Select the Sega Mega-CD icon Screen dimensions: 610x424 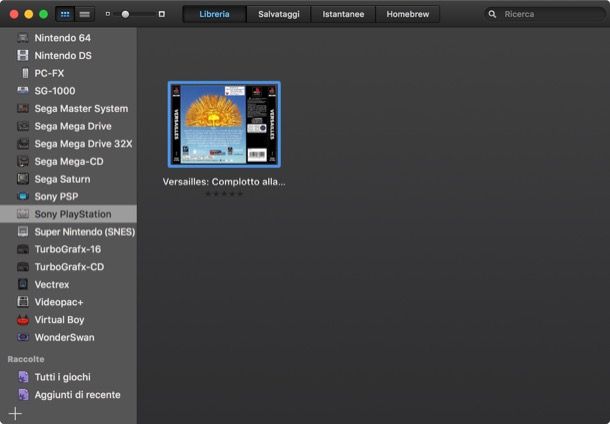(x=23, y=161)
